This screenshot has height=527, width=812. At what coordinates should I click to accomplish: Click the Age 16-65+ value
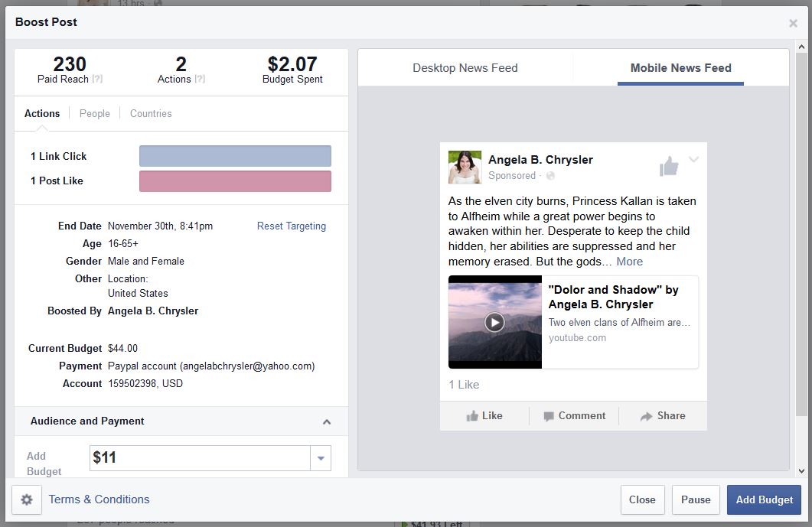coord(122,244)
